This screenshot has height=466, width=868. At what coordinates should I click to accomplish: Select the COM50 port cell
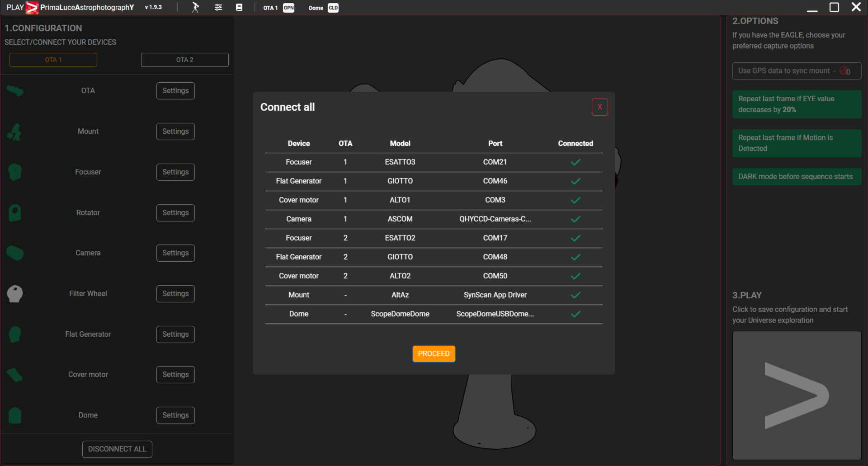click(x=495, y=276)
